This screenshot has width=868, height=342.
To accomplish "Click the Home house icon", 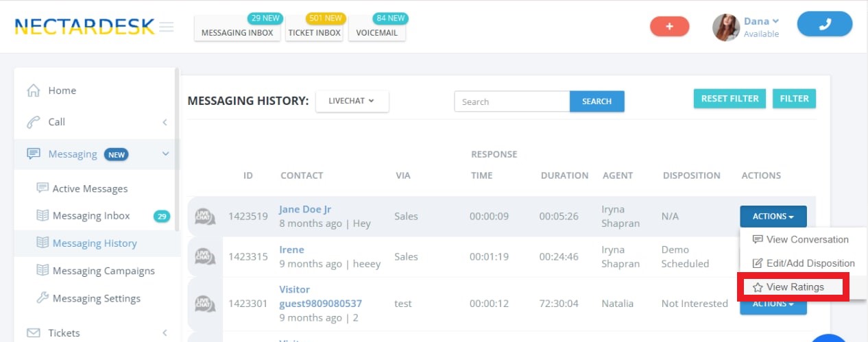I will point(33,90).
